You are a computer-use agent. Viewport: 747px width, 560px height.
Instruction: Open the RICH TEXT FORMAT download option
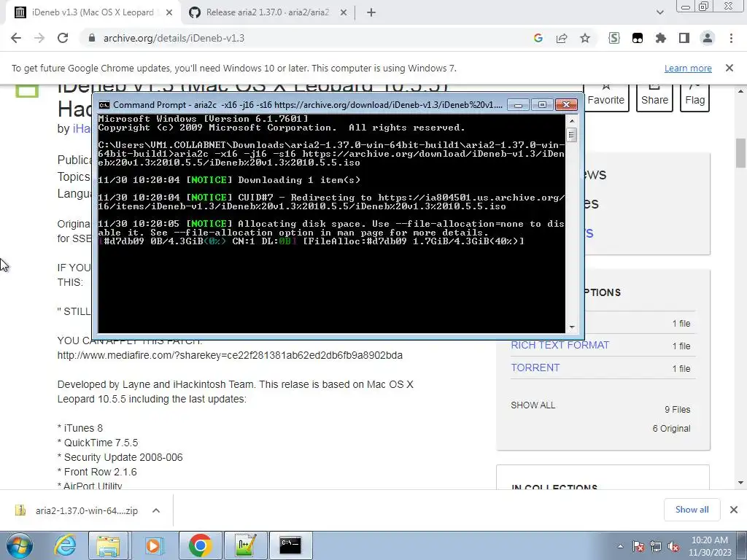[560, 345]
